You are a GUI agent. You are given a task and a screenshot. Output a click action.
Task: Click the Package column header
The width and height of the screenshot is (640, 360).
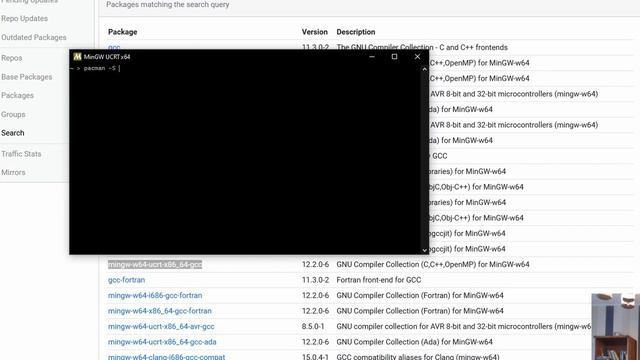coord(122,32)
